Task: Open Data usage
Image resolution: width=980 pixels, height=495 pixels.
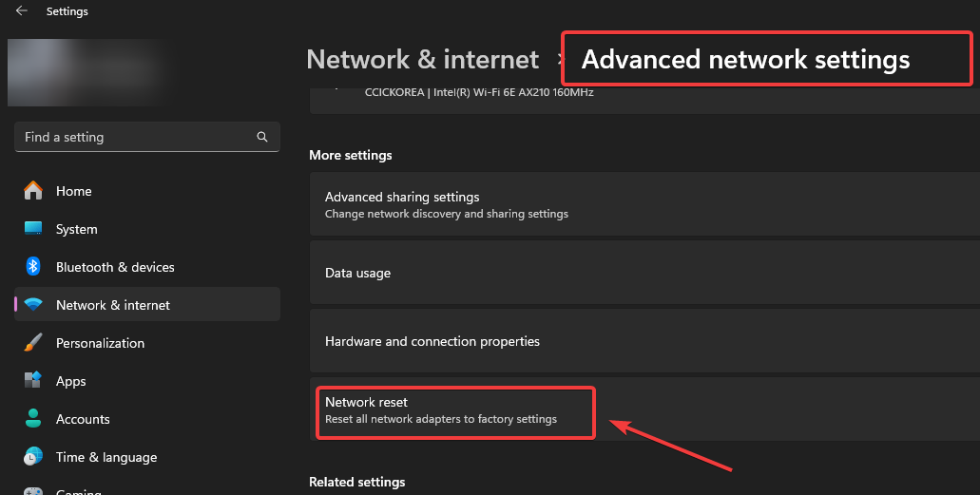Action: [x=645, y=273]
